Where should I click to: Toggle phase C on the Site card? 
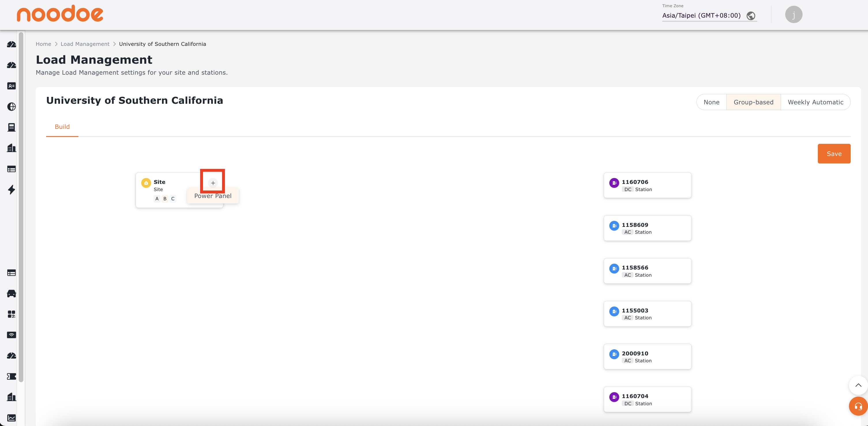173,199
